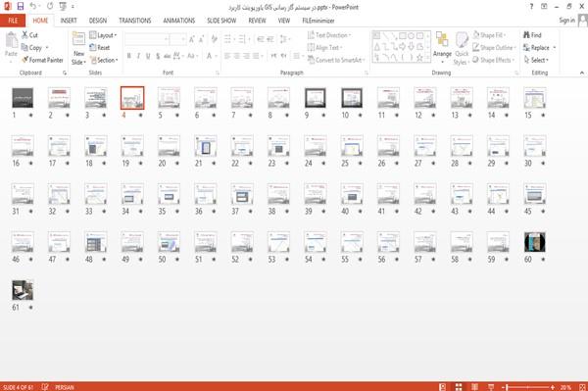Click the Sign in link

(566, 21)
